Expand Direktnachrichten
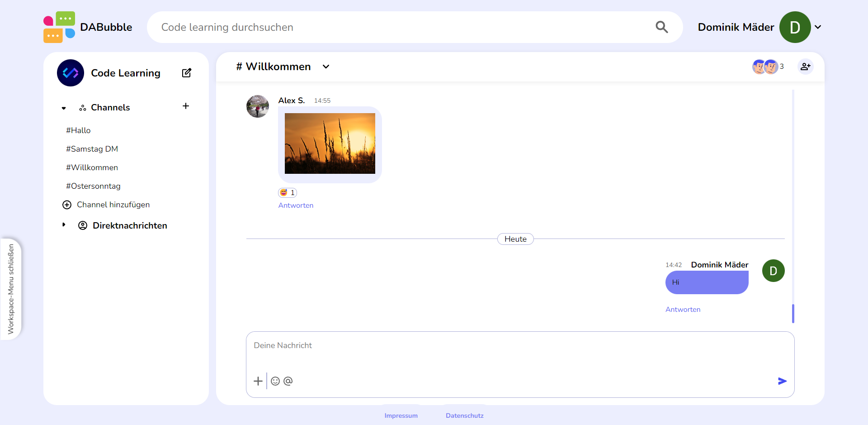The image size is (868, 425). (x=64, y=224)
